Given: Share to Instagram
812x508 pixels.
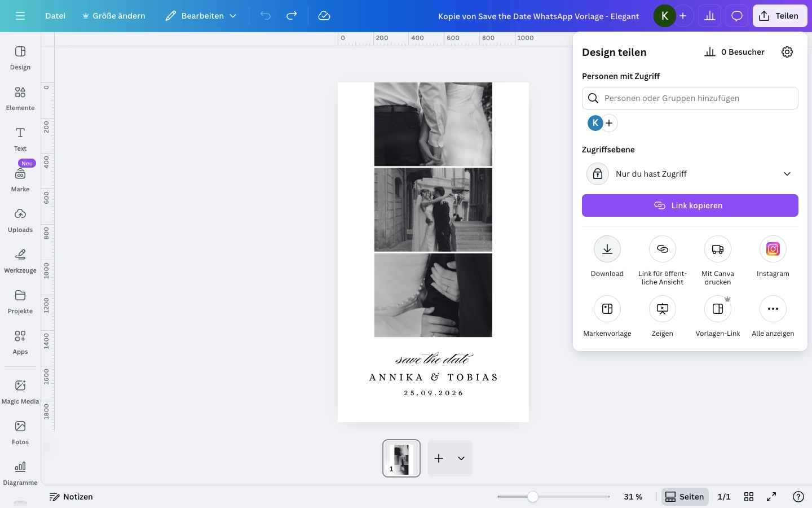Looking at the screenshot, I should click(773, 249).
